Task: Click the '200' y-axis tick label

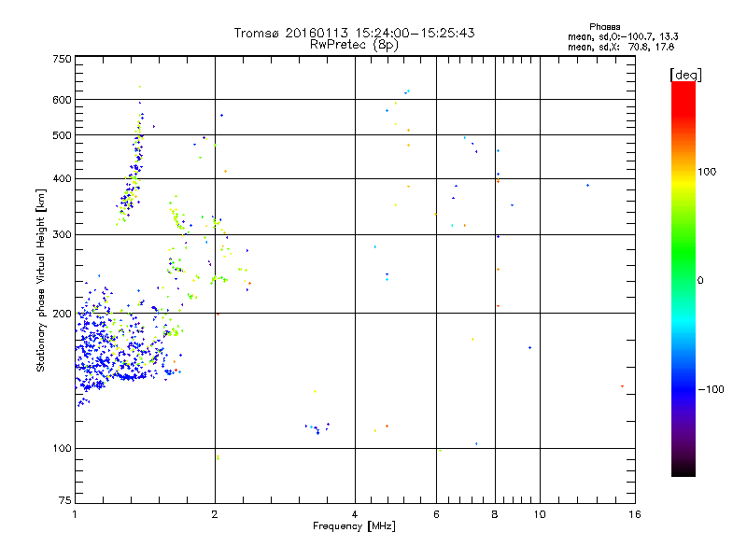Action: click(x=62, y=314)
